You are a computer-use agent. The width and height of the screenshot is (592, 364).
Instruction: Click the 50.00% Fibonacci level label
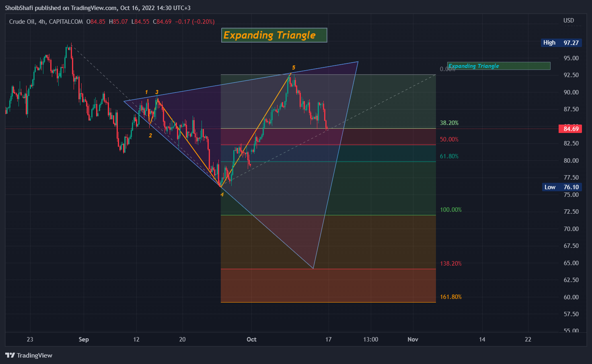tap(449, 139)
